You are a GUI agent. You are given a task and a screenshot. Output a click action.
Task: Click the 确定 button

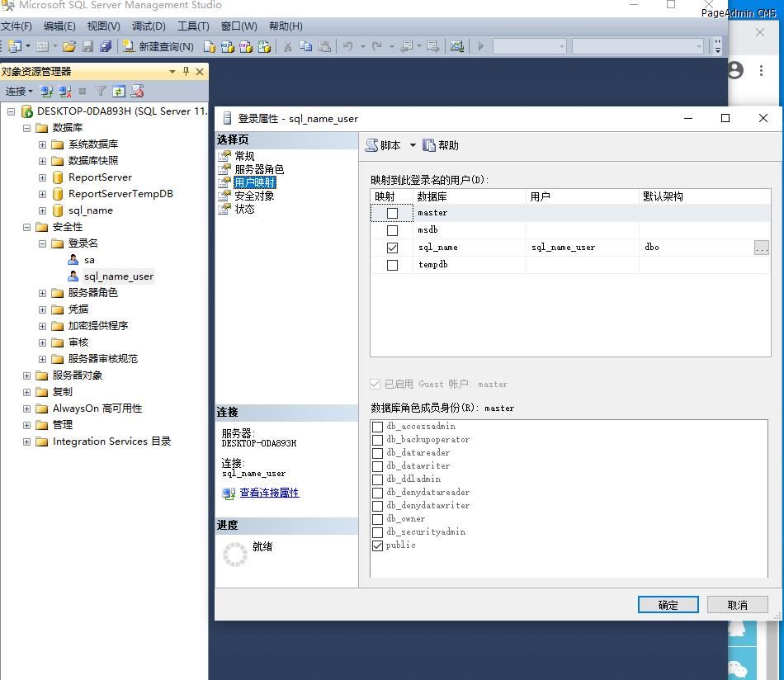click(668, 605)
